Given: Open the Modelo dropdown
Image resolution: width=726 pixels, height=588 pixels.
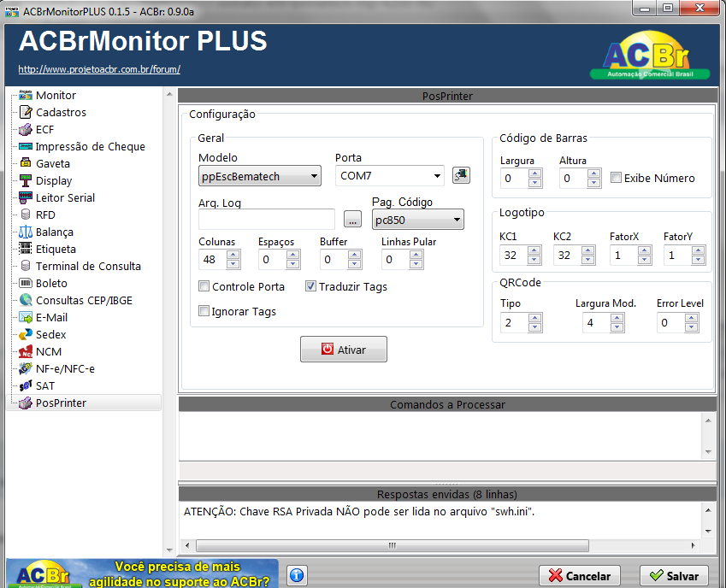Looking at the screenshot, I should [x=260, y=176].
